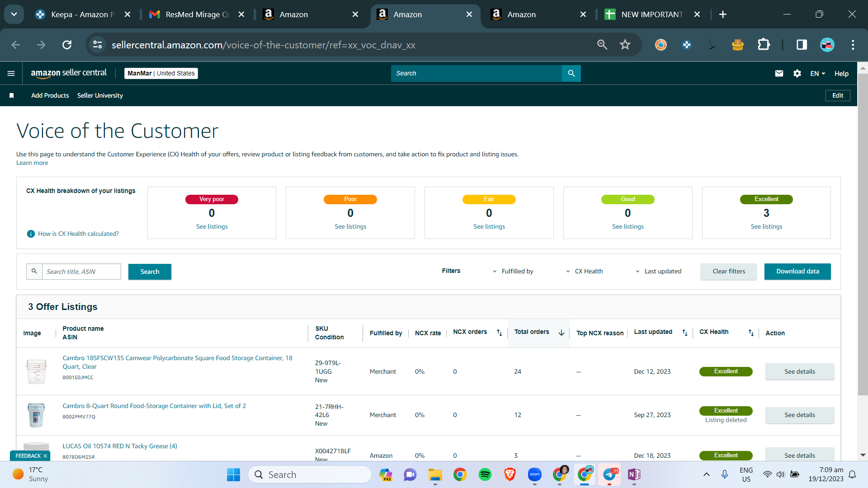
Task: Open the tab search chevron dropdown
Action: pos(14,14)
